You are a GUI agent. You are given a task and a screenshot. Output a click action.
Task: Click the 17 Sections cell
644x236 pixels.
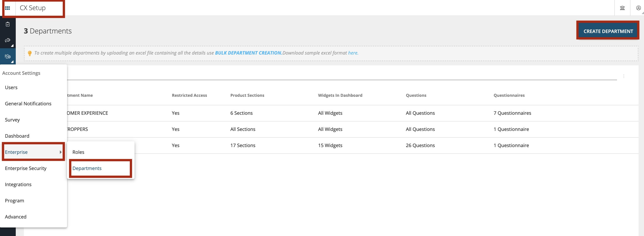[243, 146]
